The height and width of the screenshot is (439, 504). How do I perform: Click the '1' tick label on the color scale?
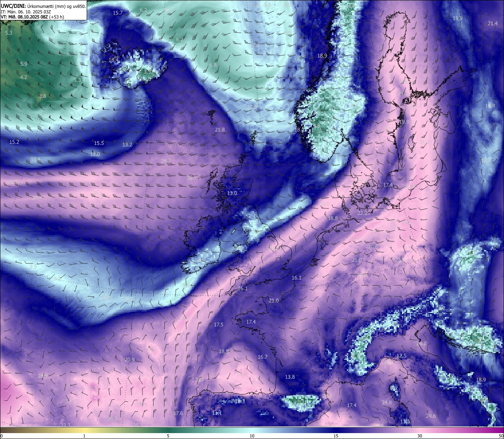tap(84, 436)
